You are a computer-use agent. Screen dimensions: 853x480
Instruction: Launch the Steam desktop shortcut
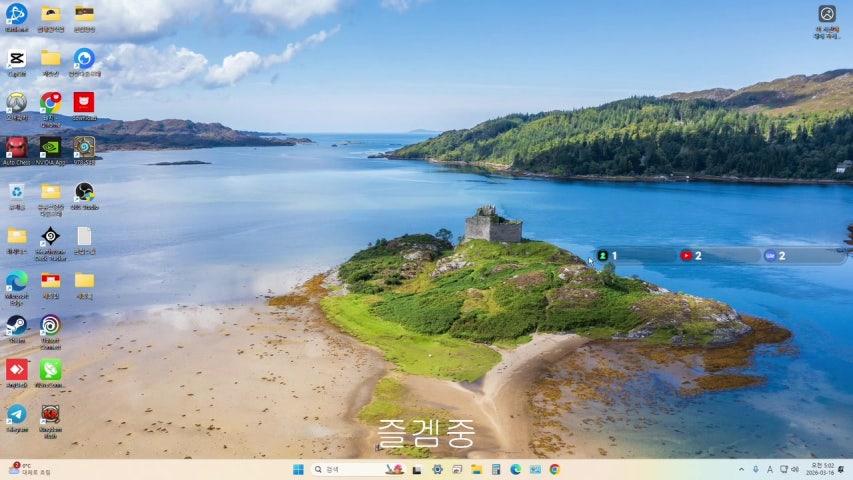(x=17, y=325)
